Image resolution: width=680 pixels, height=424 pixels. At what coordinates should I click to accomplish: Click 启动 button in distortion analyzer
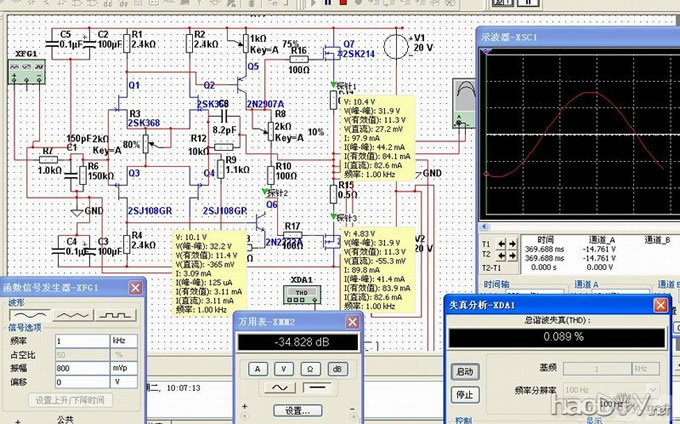tap(464, 370)
